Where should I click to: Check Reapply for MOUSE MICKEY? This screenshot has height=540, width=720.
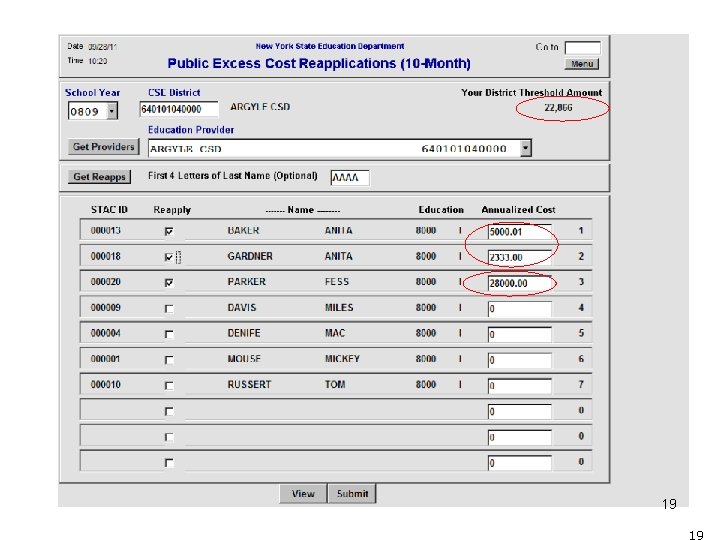click(x=169, y=360)
